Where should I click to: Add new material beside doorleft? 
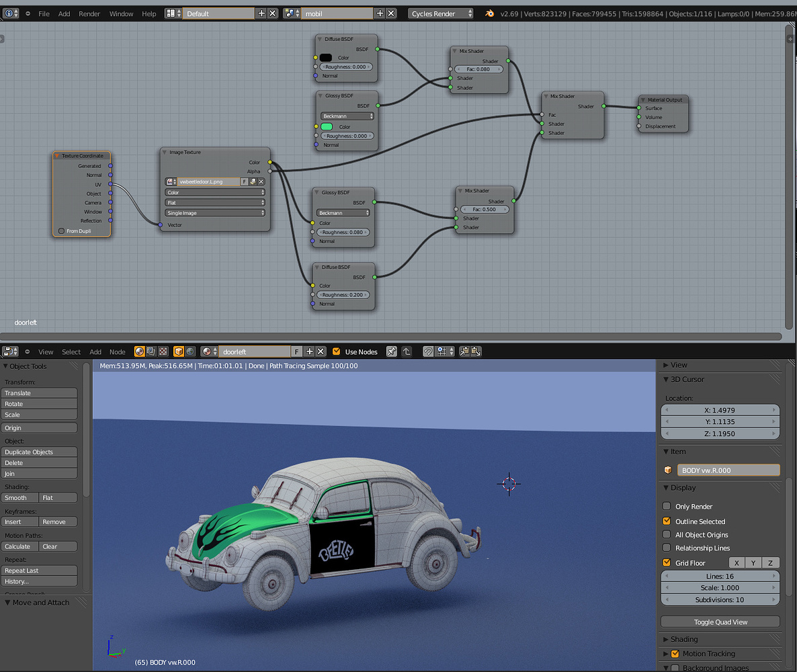309,351
